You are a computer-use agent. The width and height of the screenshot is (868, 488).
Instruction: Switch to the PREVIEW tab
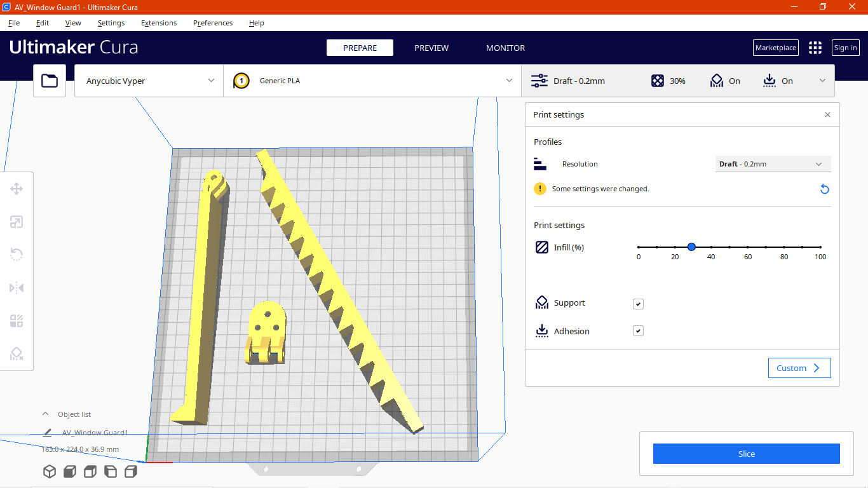point(431,48)
